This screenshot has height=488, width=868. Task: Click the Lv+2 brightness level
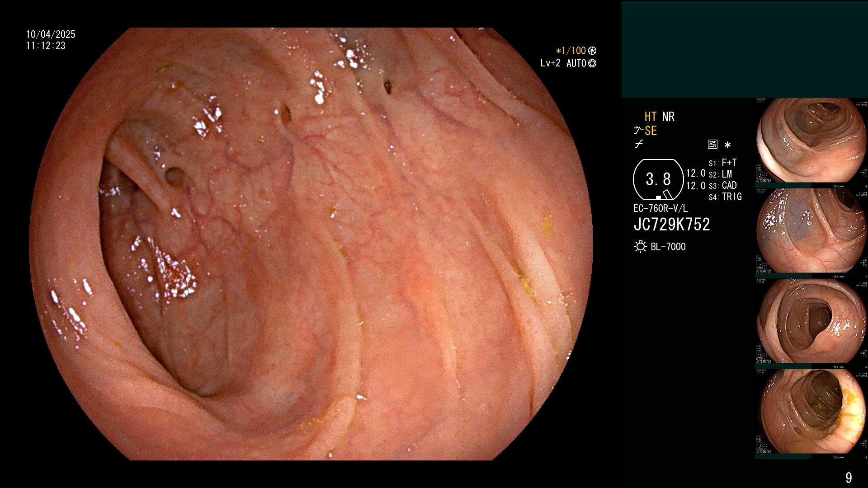(550, 63)
